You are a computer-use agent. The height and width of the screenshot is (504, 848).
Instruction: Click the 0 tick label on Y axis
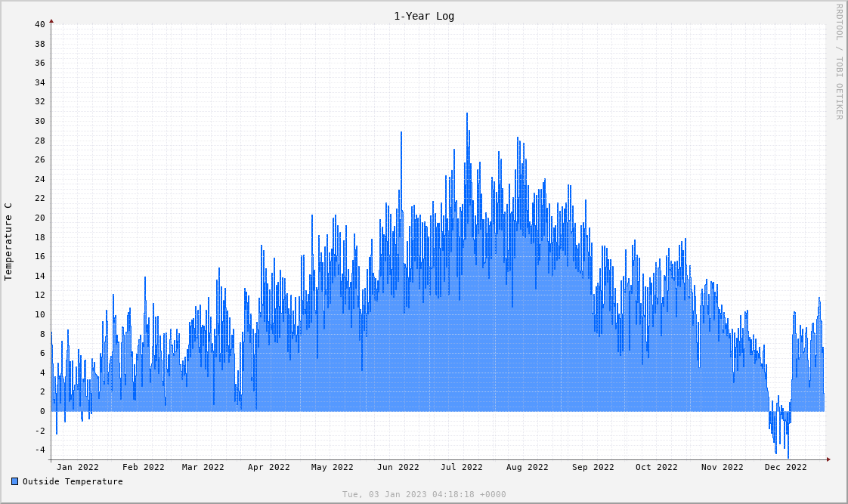[x=42, y=411]
